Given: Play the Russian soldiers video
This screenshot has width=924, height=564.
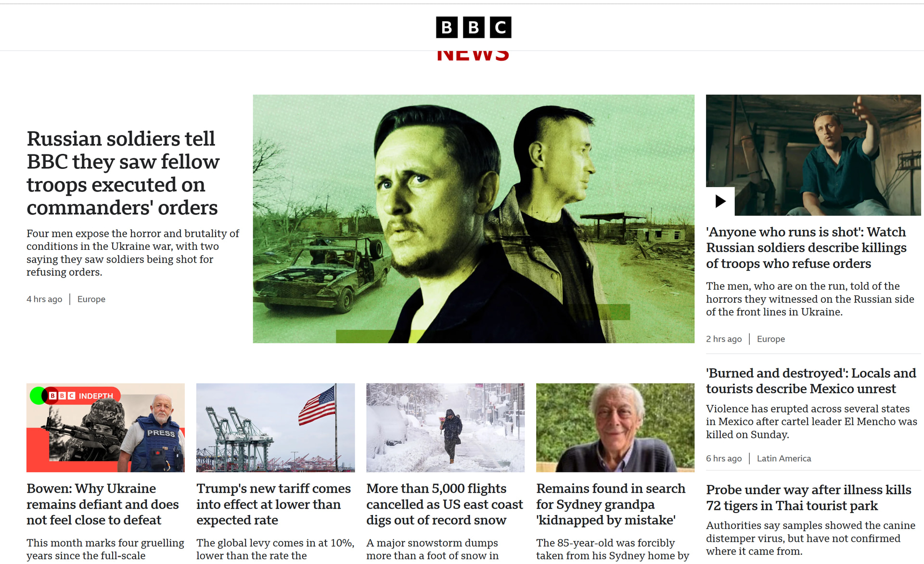Looking at the screenshot, I should [720, 201].
